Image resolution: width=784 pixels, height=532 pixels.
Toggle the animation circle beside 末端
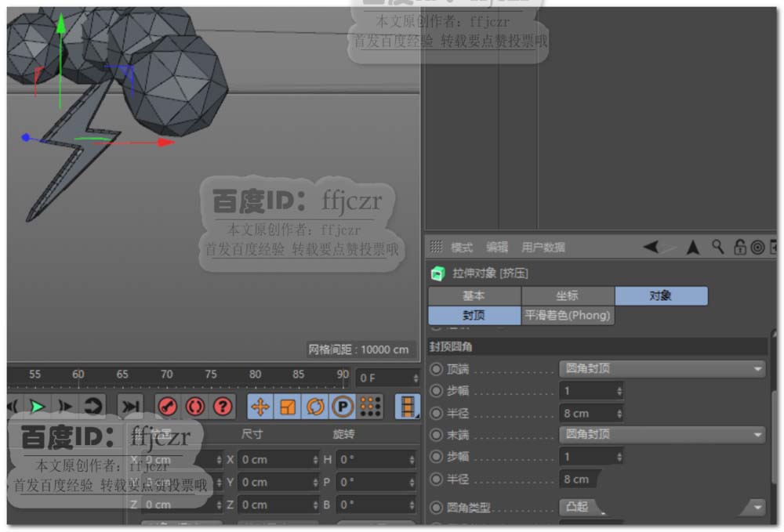tap(437, 435)
